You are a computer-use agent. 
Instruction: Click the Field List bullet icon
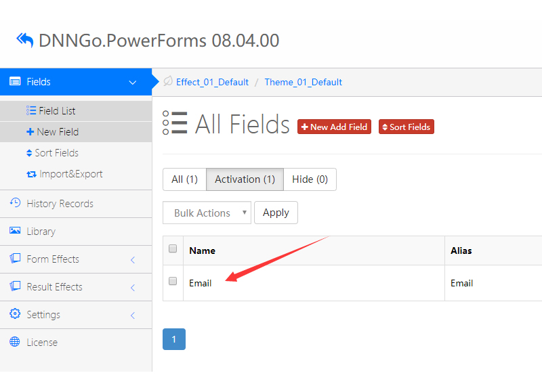point(31,110)
